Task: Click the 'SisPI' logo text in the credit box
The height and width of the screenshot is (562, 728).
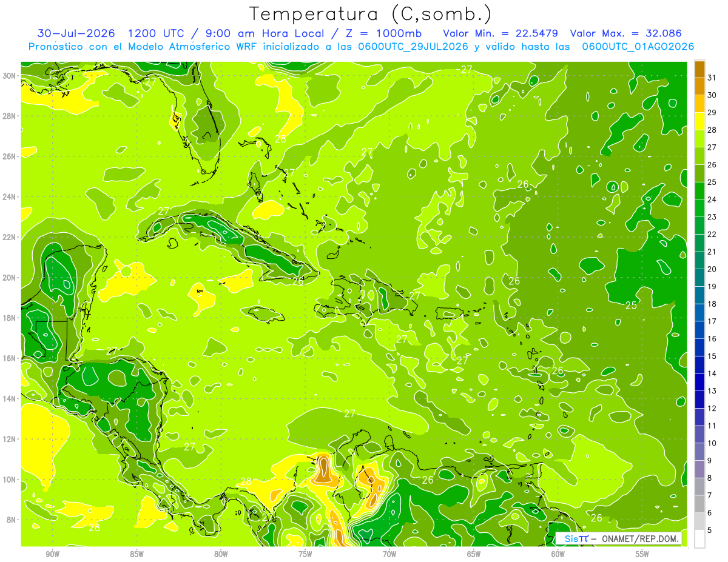Action: click(576, 538)
